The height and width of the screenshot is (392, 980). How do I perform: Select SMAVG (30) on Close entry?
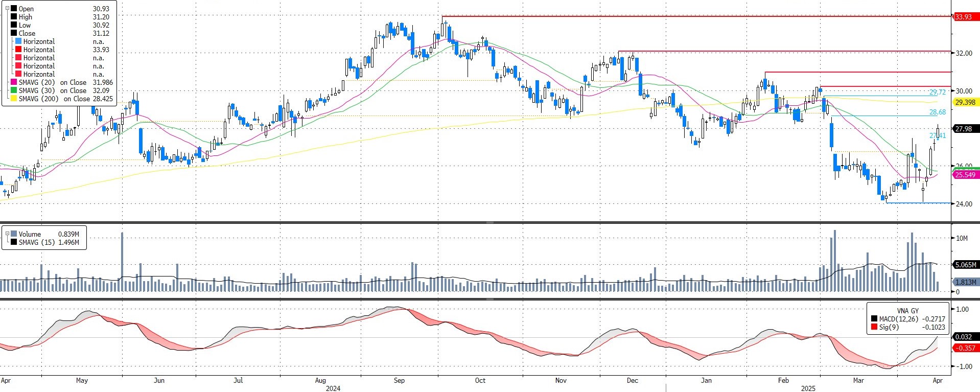point(53,90)
